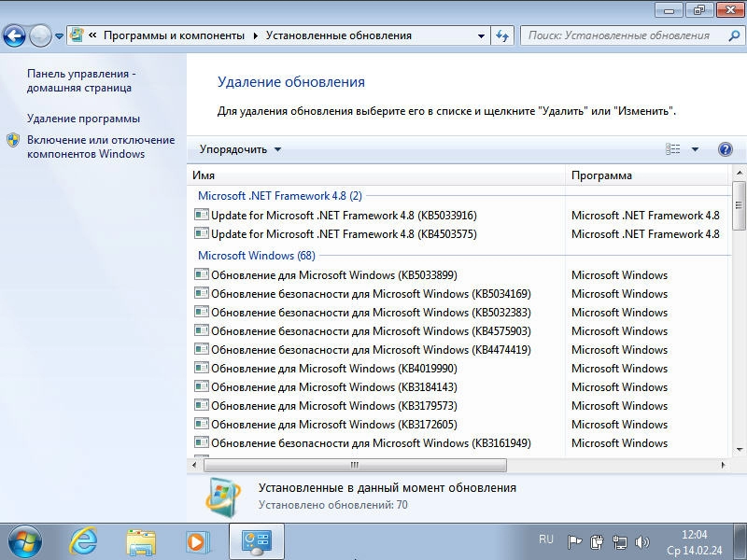Open Action Center flag tray icon
The image size is (747, 560).
[x=575, y=541]
